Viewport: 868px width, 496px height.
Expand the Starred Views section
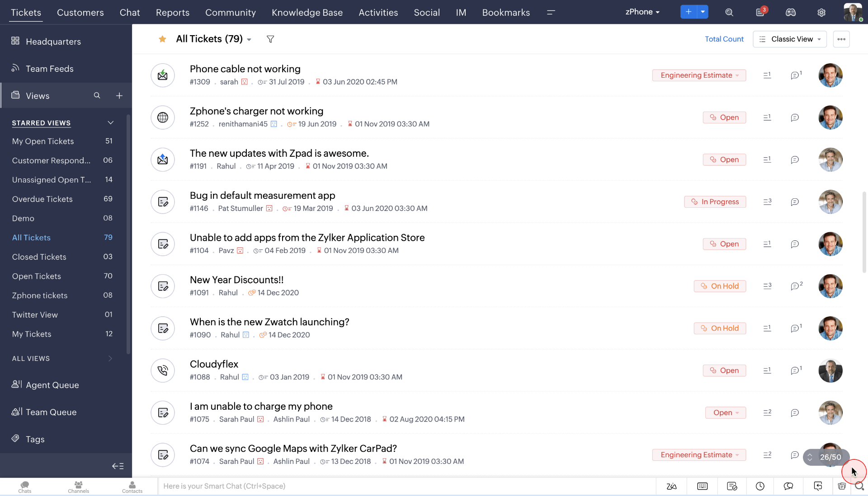pos(110,123)
